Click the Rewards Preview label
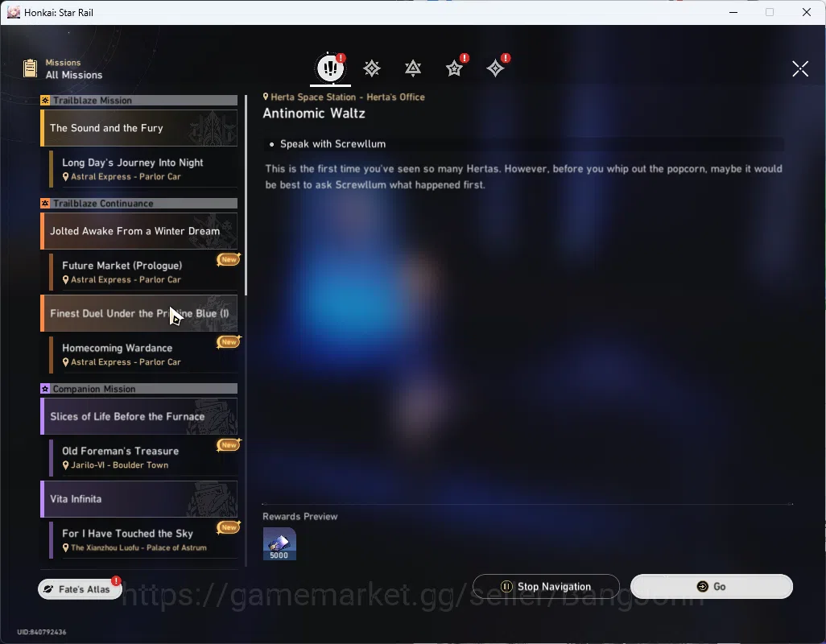The height and width of the screenshot is (644, 826). 300,517
